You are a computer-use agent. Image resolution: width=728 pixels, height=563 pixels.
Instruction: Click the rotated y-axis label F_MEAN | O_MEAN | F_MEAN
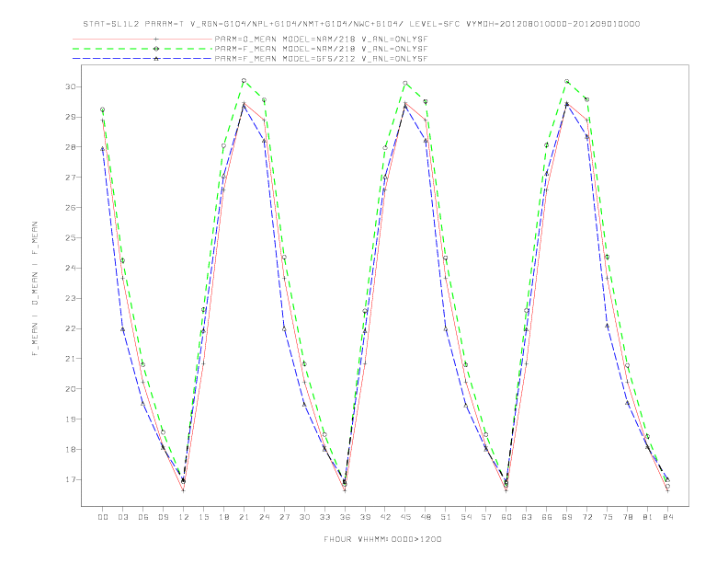(x=35, y=289)
